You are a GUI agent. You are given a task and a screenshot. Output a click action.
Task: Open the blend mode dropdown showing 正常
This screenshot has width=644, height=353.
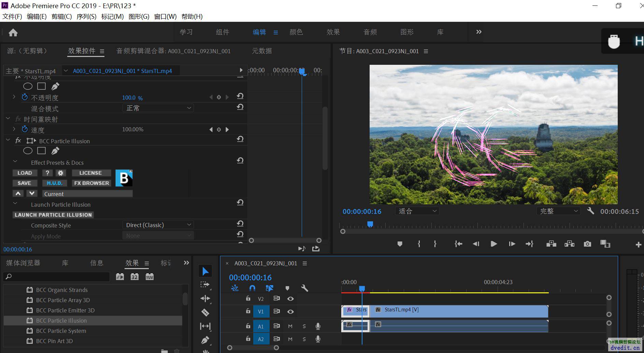click(158, 108)
